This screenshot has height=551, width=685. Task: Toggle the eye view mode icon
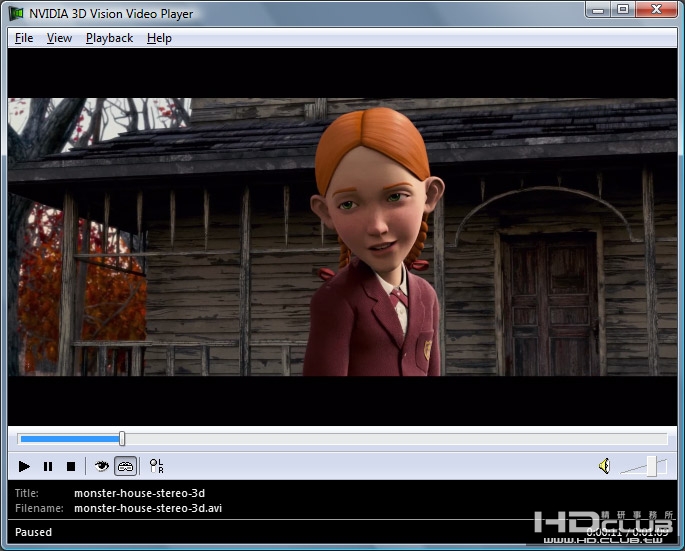(102, 466)
